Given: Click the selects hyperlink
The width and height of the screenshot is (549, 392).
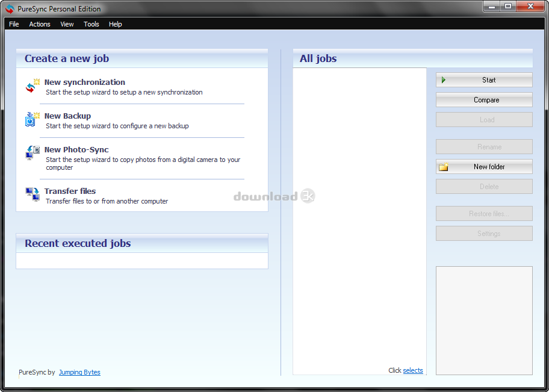Looking at the screenshot, I should coord(413,371).
